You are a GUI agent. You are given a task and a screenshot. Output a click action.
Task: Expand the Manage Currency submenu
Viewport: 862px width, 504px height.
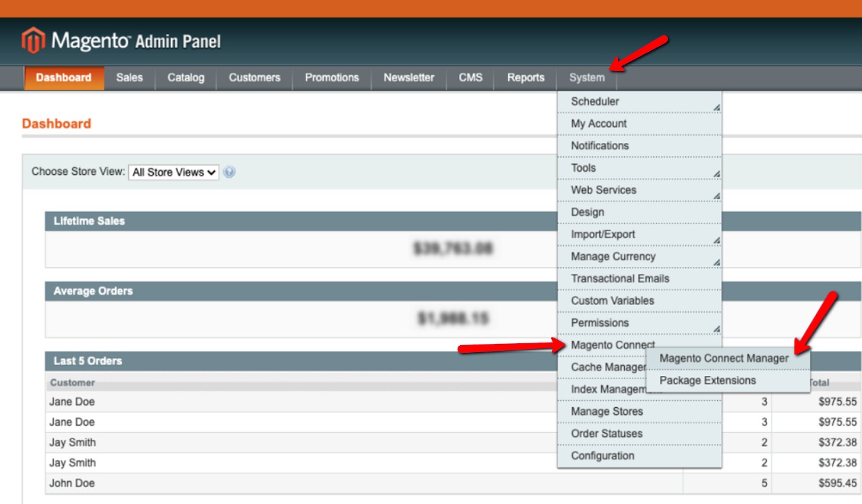coord(640,257)
